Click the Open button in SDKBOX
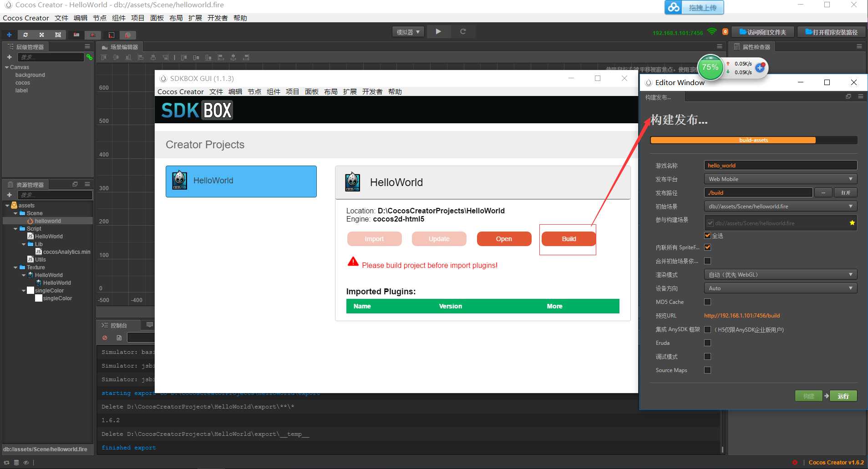 504,239
